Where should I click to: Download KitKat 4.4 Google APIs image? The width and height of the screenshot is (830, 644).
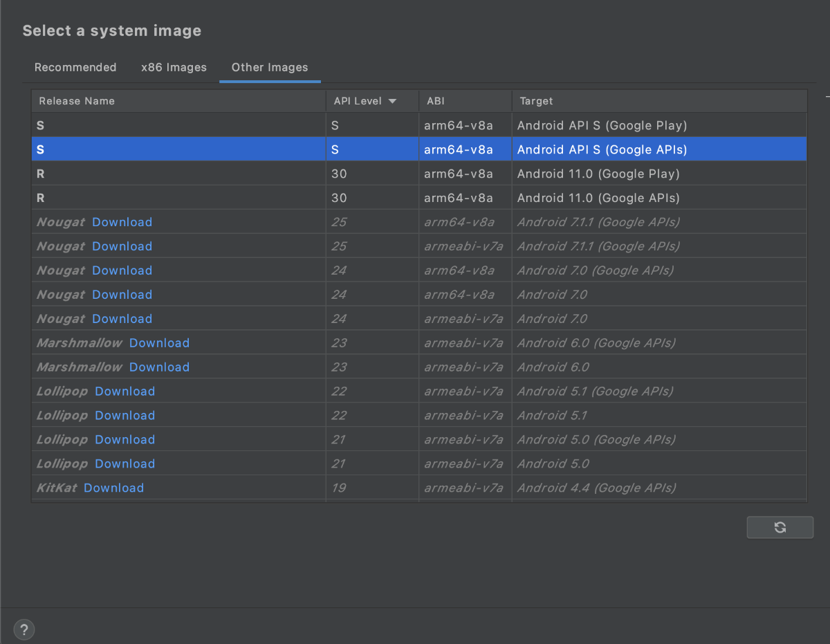[113, 488]
